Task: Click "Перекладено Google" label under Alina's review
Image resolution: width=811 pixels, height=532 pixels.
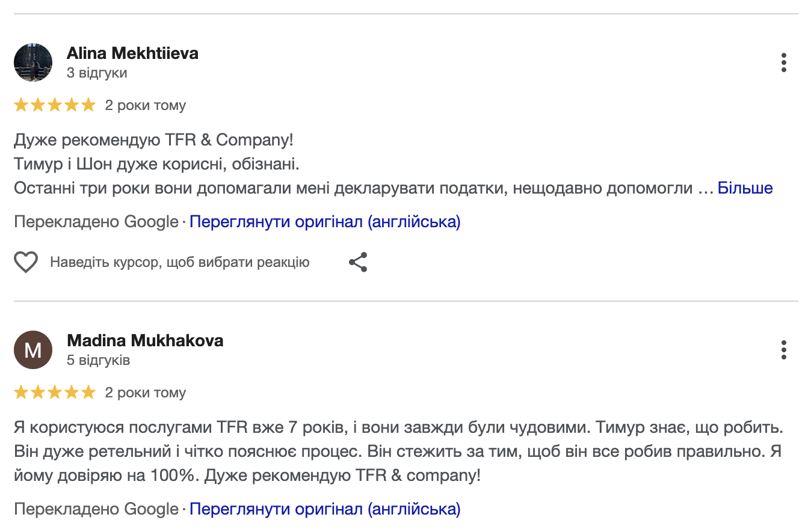Action: (x=96, y=222)
